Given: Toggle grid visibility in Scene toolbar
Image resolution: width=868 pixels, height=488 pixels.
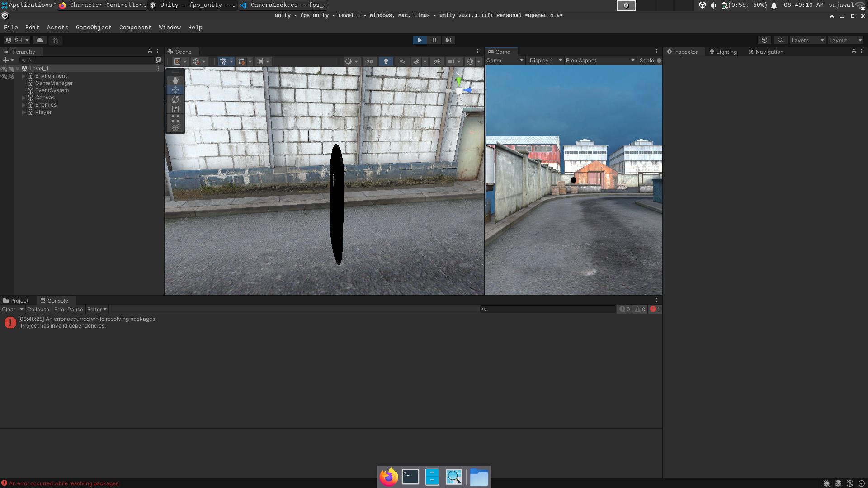Looking at the screenshot, I should tap(223, 61).
